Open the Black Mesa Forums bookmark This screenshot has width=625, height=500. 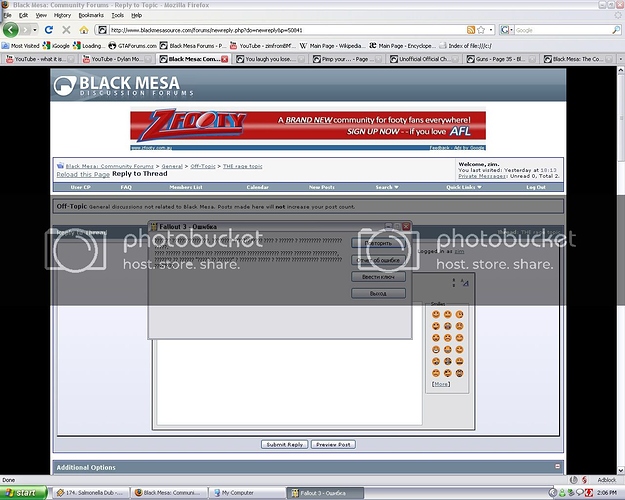(193, 46)
